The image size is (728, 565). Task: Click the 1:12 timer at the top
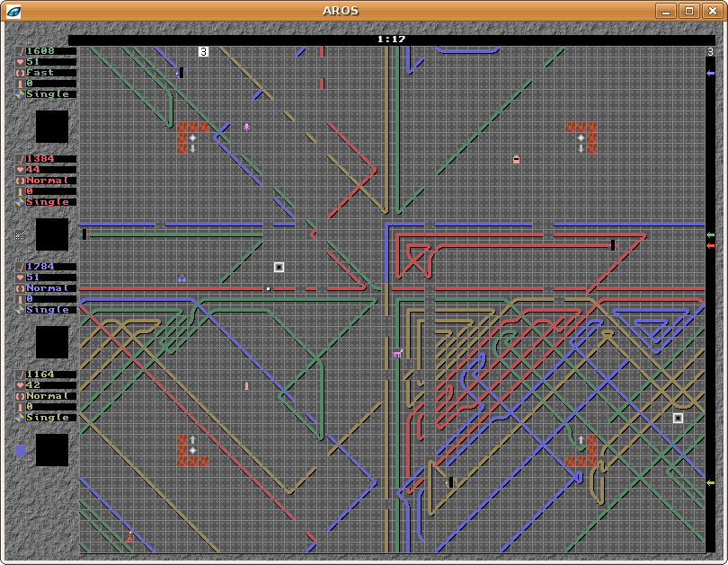(391, 40)
